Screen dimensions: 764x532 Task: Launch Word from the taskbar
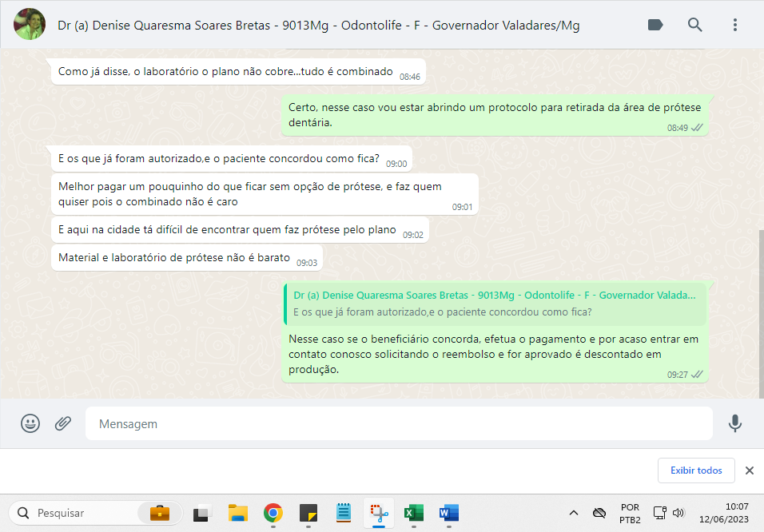pyautogui.click(x=448, y=513)
